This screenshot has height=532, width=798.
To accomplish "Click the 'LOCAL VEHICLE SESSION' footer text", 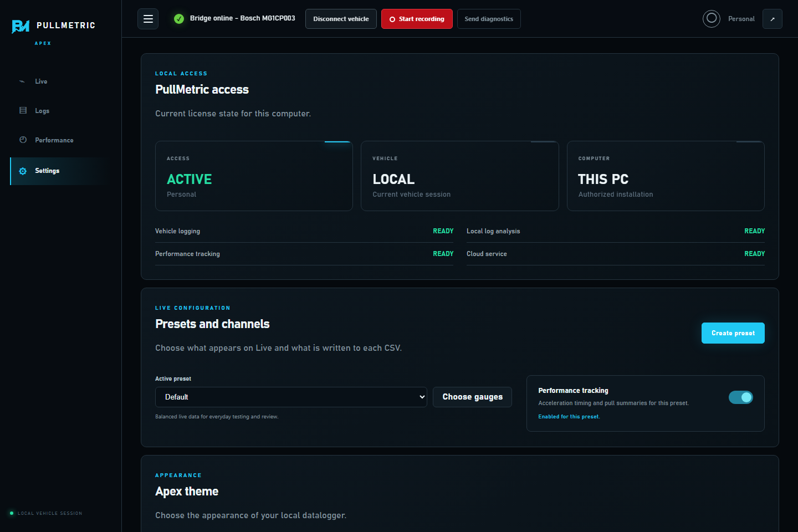I will pos(50,513).
